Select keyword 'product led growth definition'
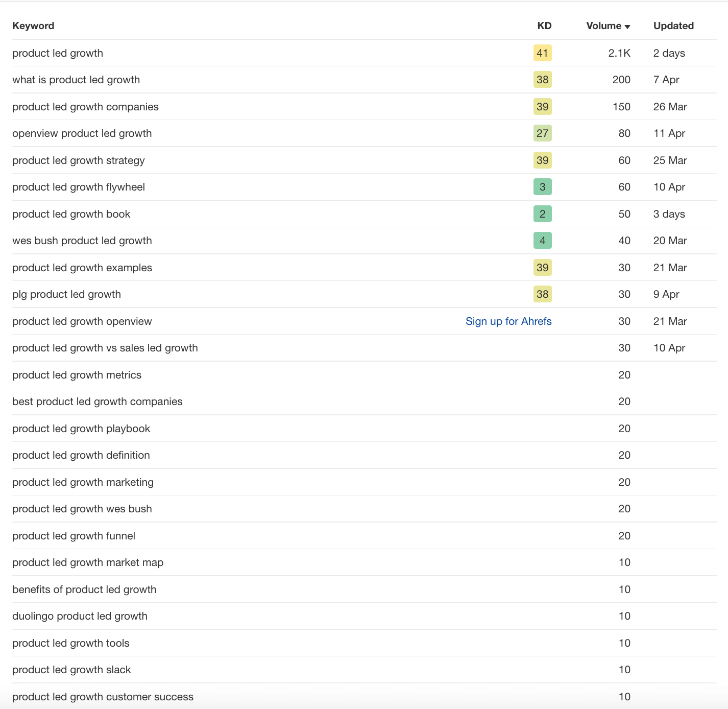The image size is (728, 709). [81, 455]
